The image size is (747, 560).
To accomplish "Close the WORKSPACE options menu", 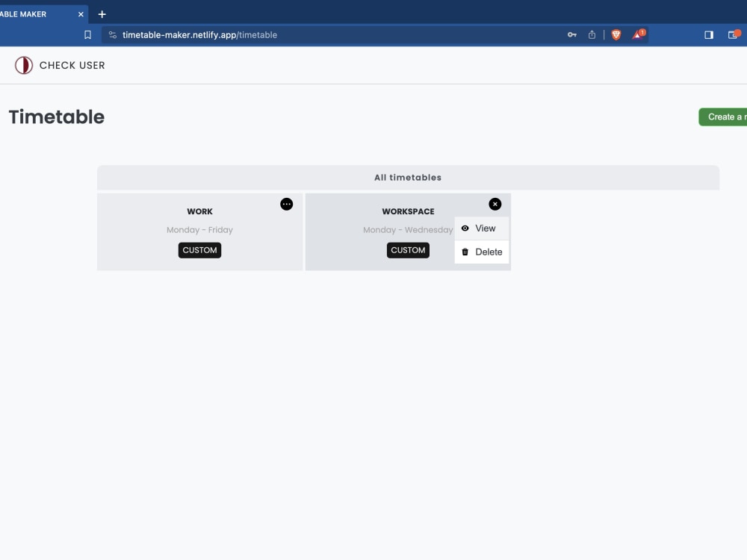I will coord(495,205).
